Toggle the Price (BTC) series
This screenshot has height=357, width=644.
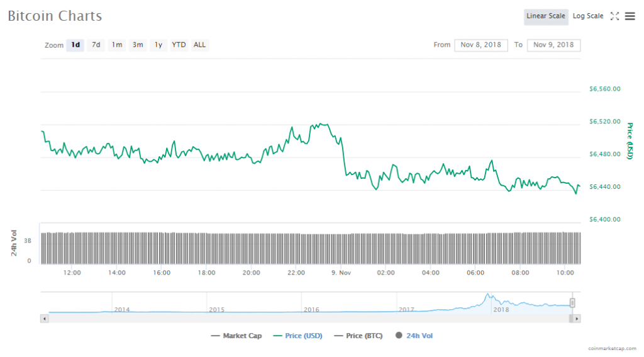(358, 336)
